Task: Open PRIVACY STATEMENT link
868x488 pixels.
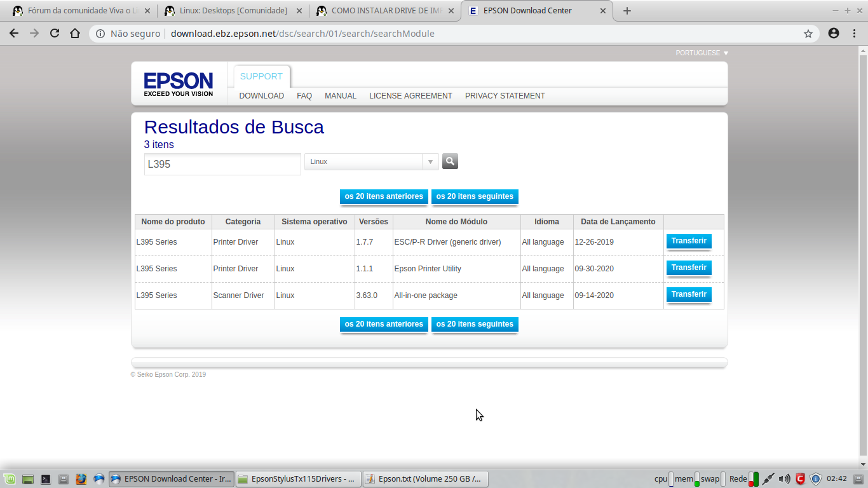Action: coord(505,96)
